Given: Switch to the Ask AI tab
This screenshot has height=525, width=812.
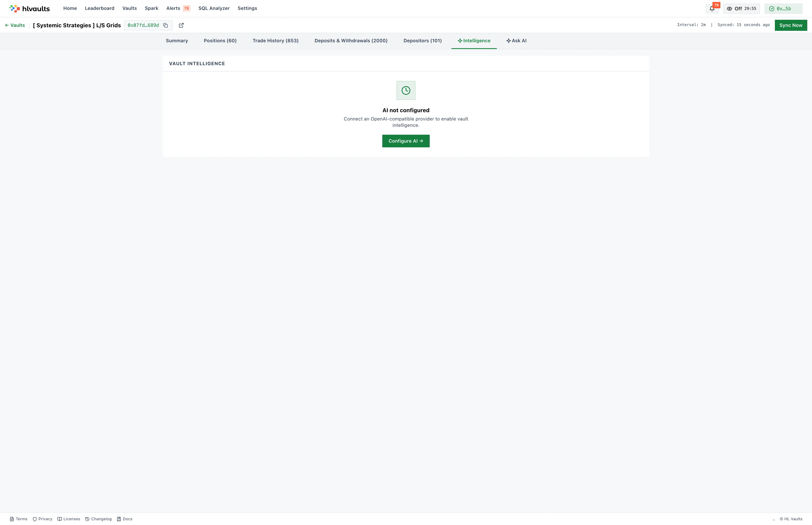Looking at the screenshot, I should coord(516,41).
